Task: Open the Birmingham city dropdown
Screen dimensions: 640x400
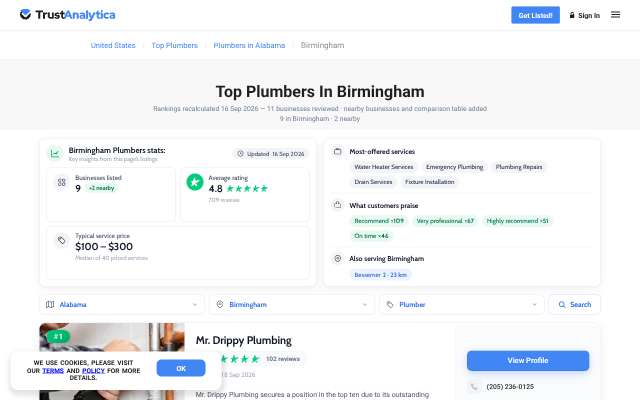Action: click(x=291, y=304)
